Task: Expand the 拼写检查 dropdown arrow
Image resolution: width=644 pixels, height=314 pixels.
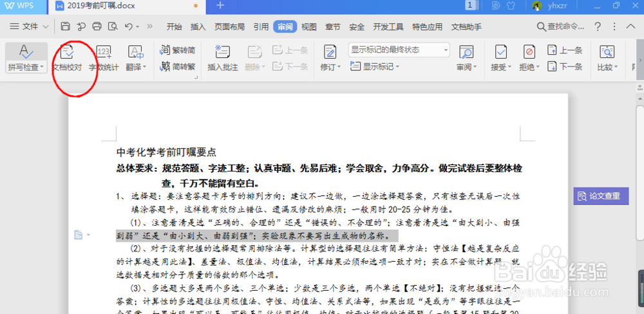Action: click(43, 68)
